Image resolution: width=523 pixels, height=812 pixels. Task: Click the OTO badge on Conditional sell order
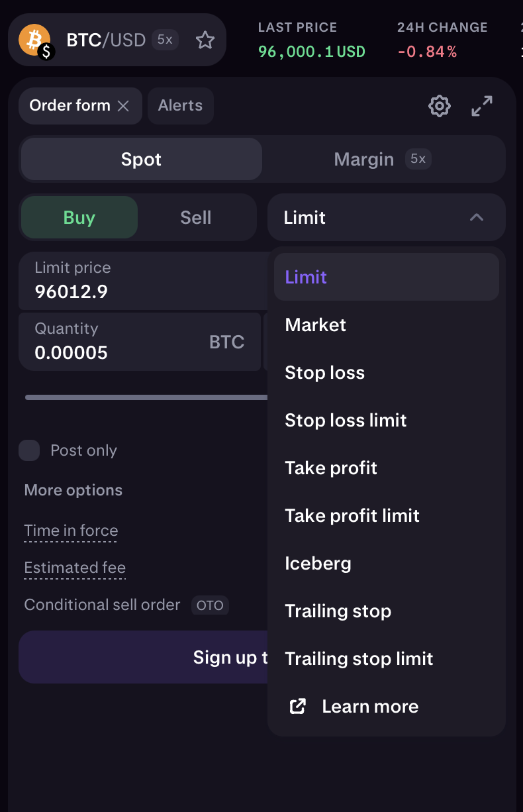(x=210, y=605)
